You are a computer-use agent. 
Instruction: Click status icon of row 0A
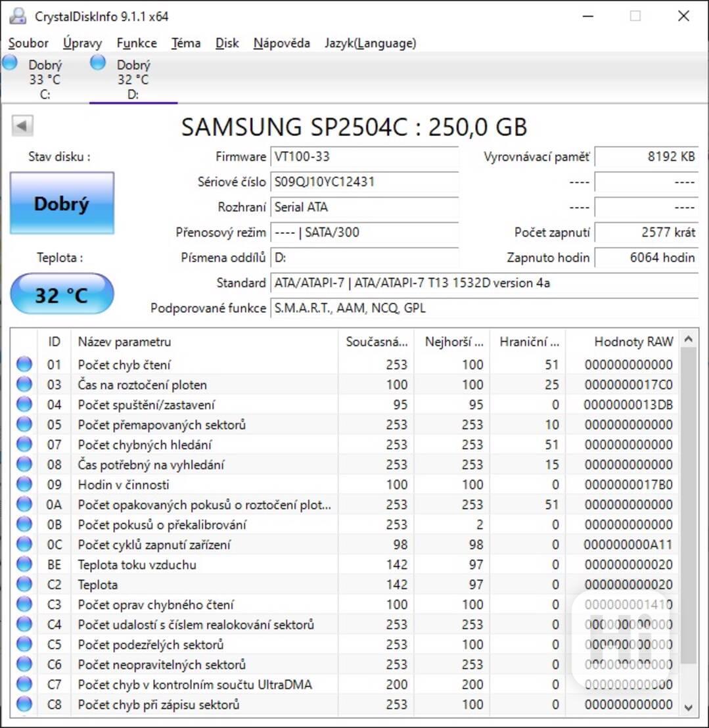[24, 504]
